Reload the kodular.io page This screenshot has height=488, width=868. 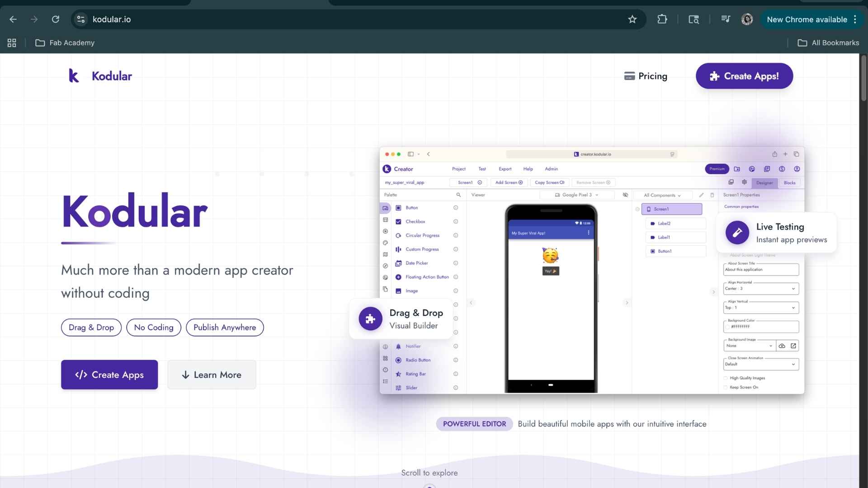pos(56,19)
